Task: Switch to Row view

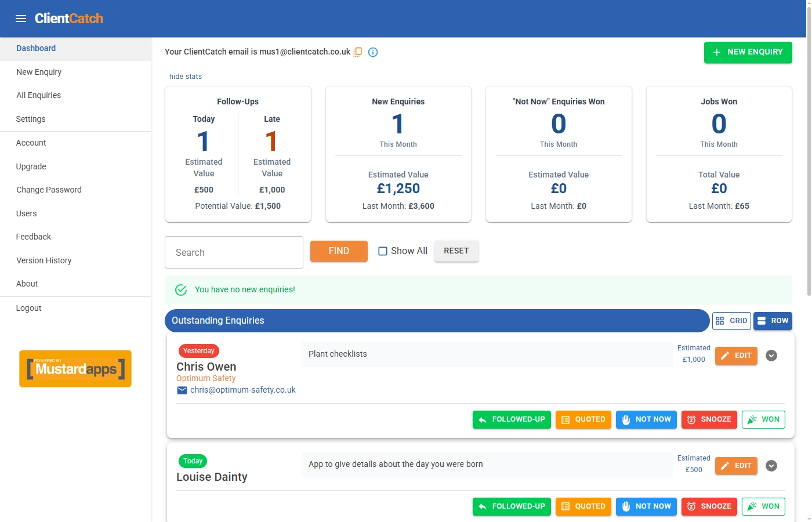Action: (773, 321)
